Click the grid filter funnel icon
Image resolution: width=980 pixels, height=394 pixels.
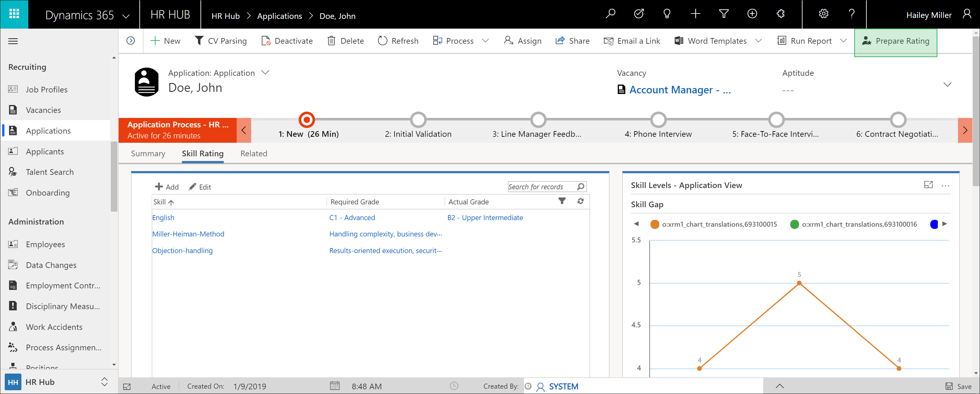(561, 201)
